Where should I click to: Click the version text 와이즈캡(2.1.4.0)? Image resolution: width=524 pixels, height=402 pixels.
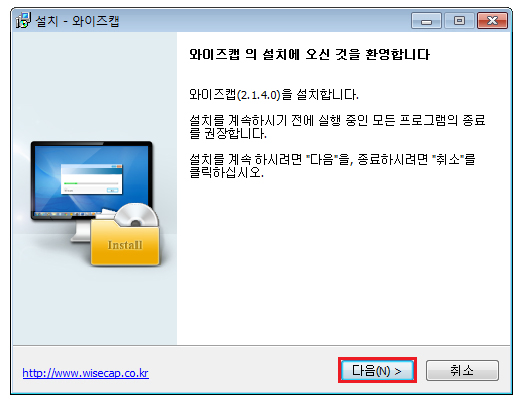pyautogui.click(x=235, y=95)
